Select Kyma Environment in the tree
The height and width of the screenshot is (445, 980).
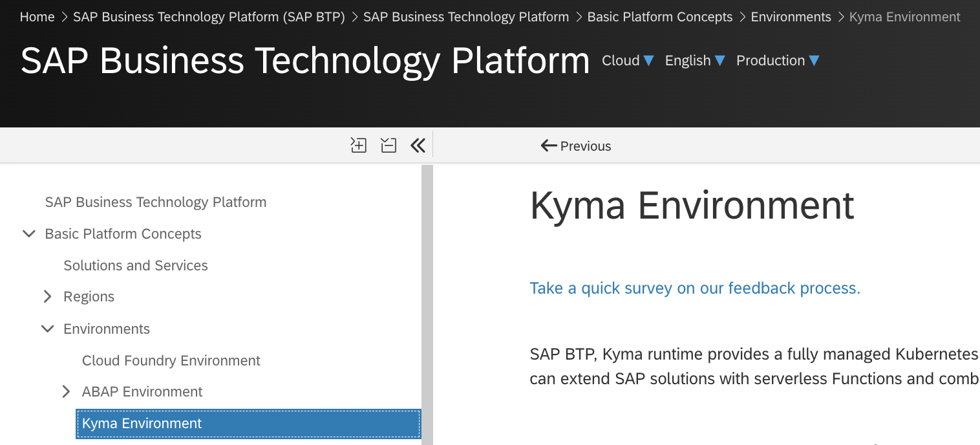pyautogui.click(x=142, y=424)
